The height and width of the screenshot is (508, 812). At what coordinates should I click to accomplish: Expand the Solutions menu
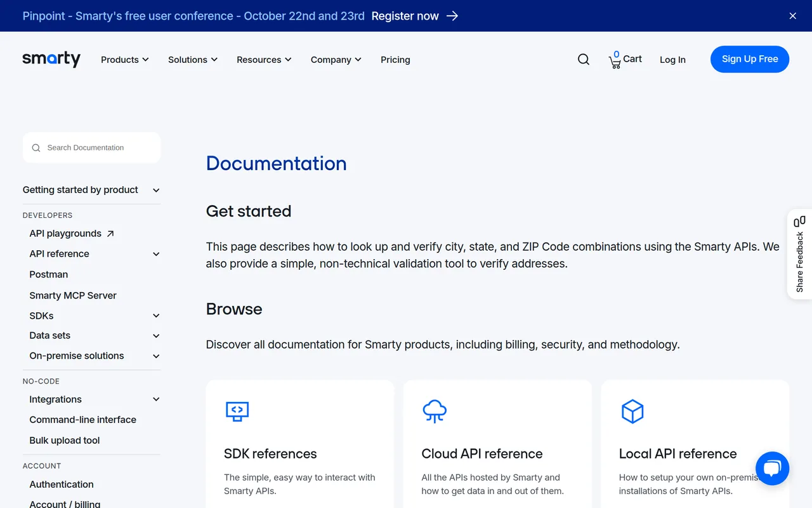(193, 60)
